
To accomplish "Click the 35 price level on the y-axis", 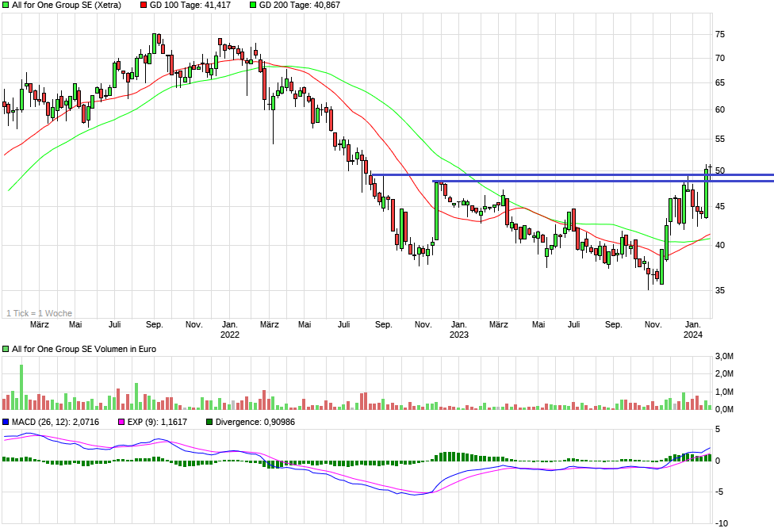I will pos(720,291).
